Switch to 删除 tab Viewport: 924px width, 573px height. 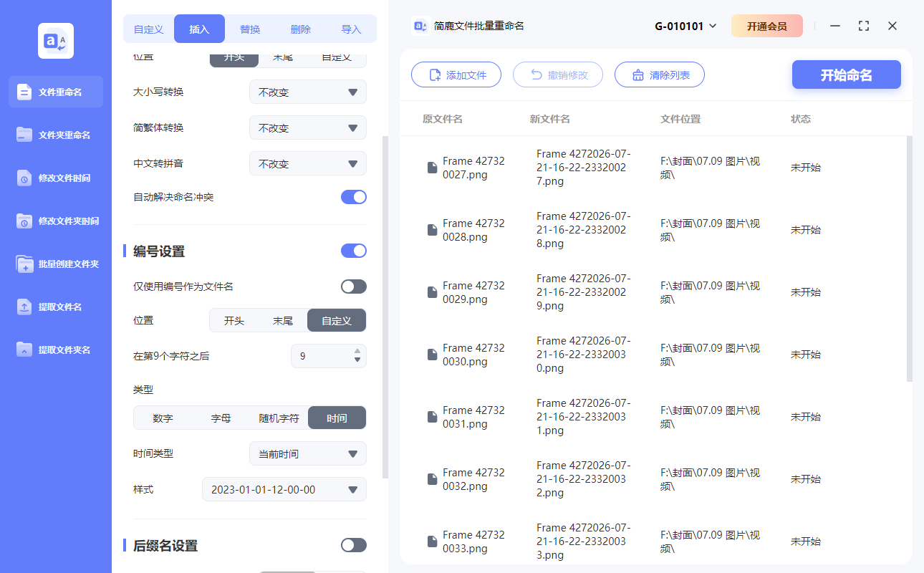(x=301, y=29)
